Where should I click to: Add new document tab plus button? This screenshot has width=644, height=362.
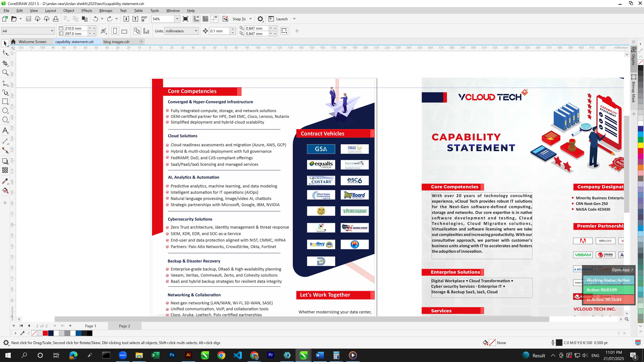(141, 42)
